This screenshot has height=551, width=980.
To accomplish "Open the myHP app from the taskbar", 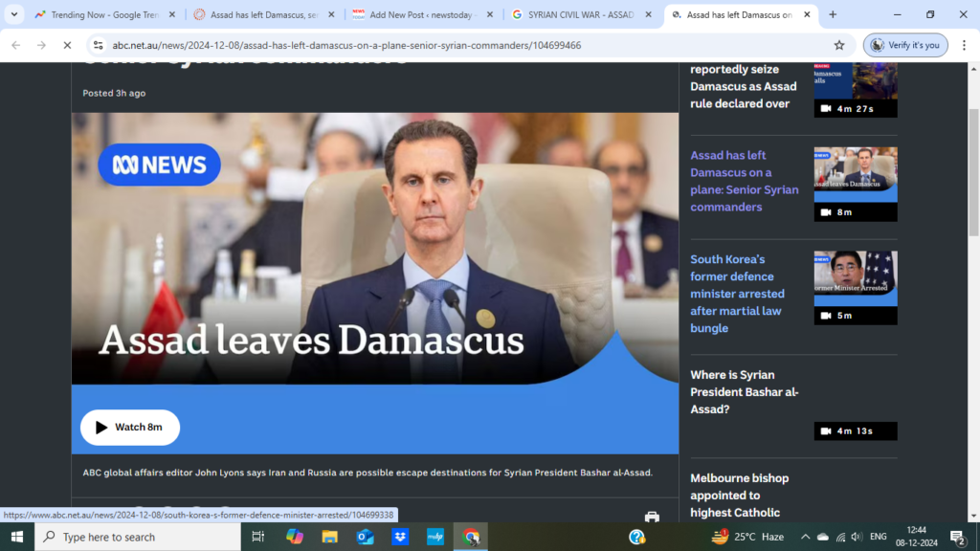I will coord(435,537).
